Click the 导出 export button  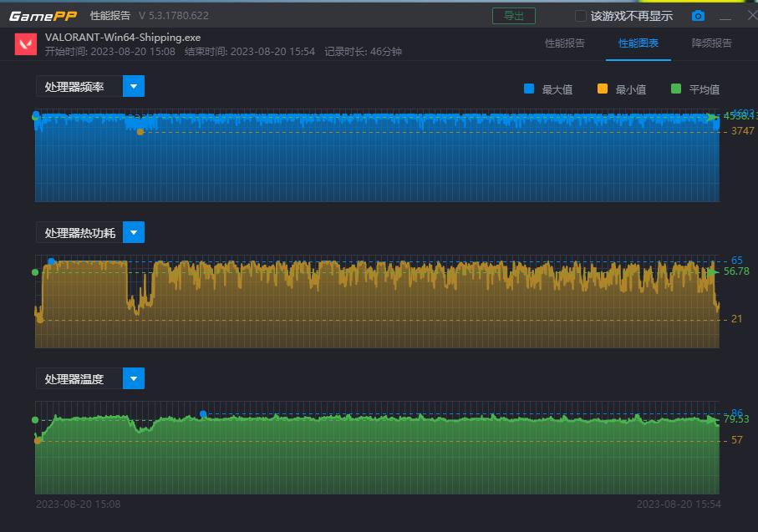514,16
